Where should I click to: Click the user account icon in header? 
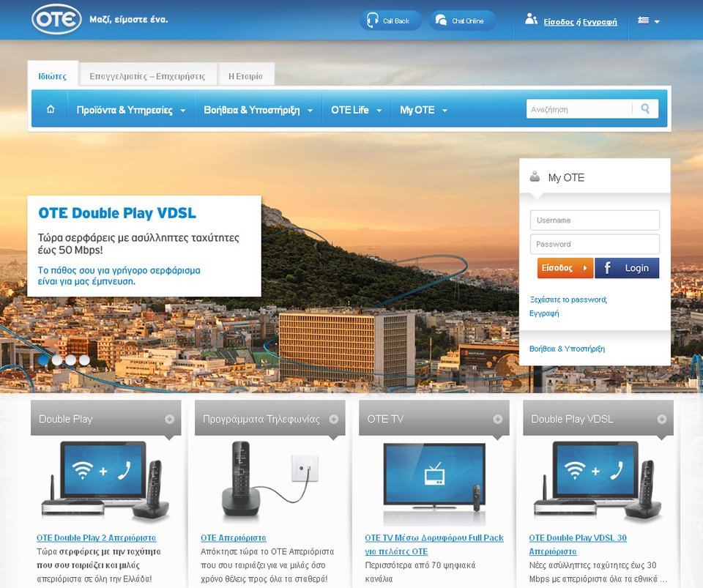pos(531,19)
